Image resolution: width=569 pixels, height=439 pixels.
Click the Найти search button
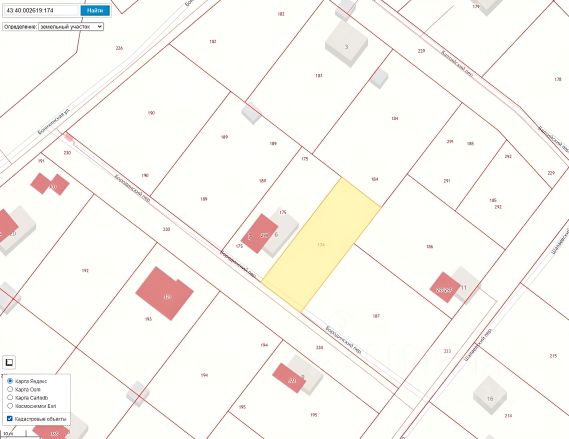point(95,11)
